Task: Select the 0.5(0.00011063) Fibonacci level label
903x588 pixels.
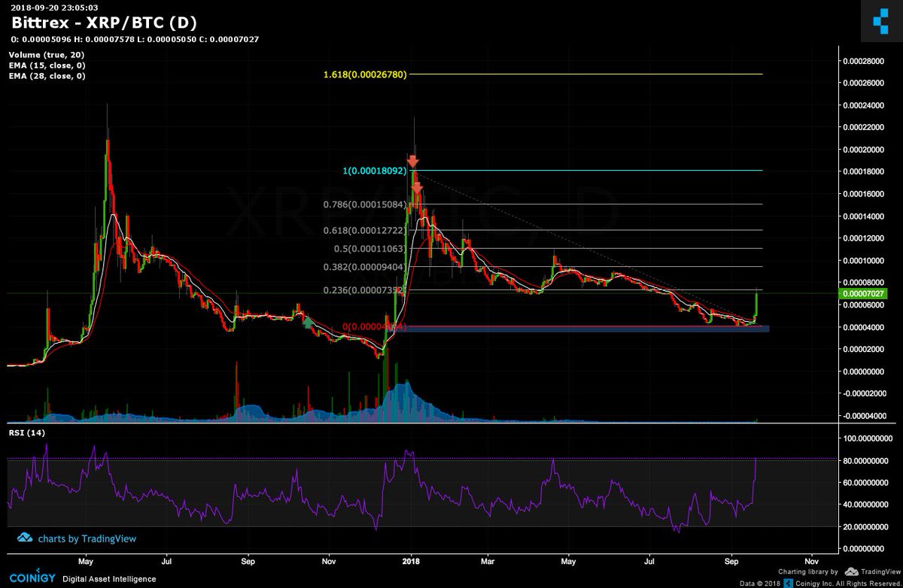Action: pos(371,249)
